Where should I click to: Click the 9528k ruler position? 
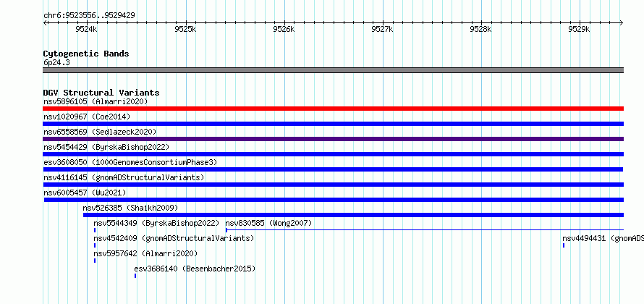click(x=481, y=29)
